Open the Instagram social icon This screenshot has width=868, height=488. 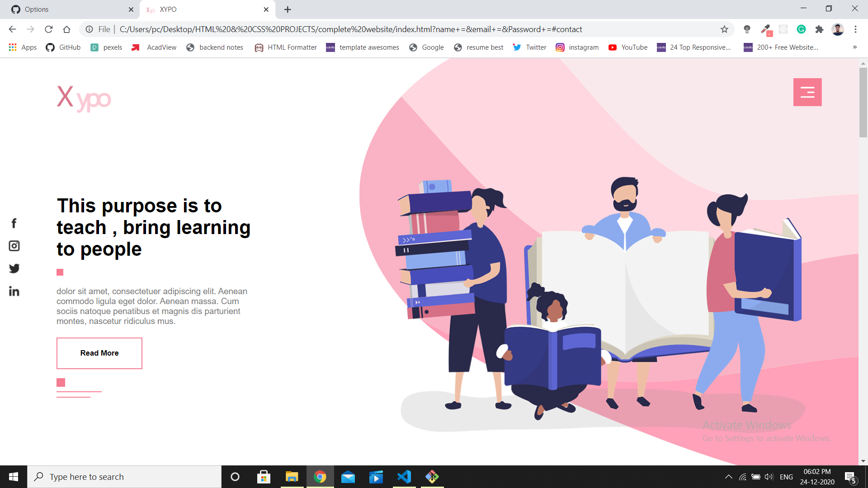click(x=14, y=246)
